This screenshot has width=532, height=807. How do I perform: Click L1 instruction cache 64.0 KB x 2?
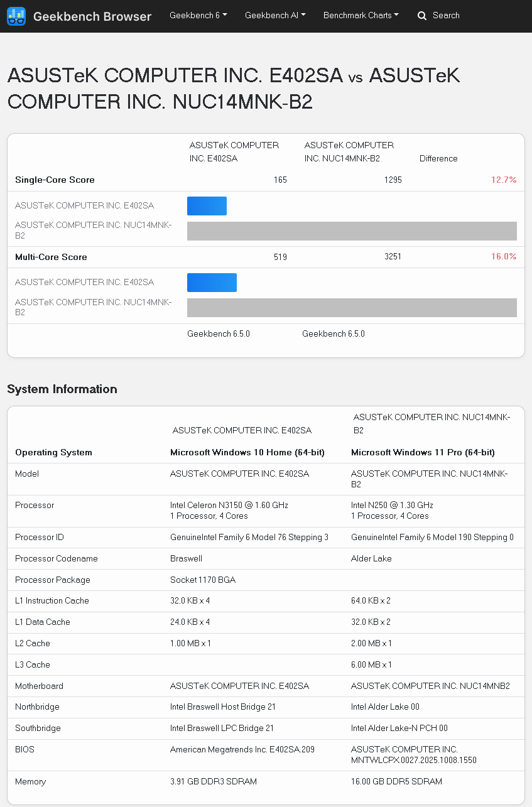371,600
